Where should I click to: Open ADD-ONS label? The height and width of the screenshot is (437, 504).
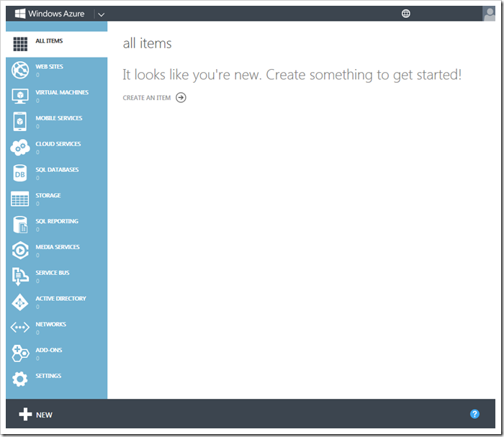click(x=49, y=350)
